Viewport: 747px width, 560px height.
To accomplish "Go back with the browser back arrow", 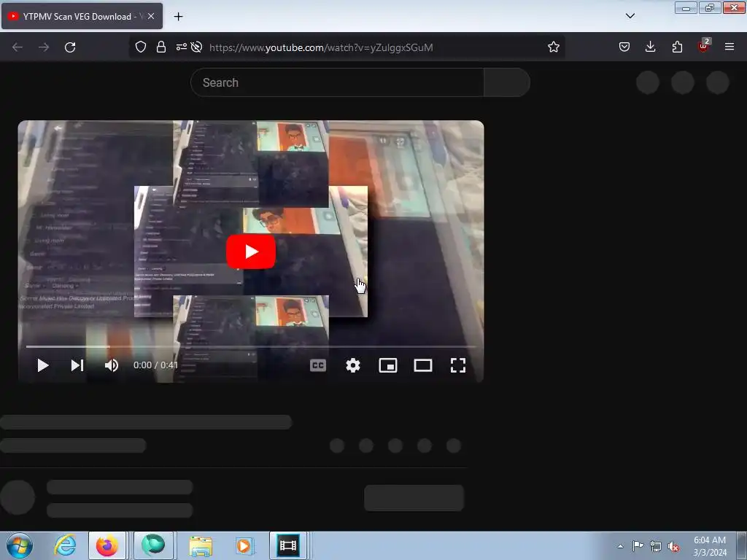I will coord(18,47).
